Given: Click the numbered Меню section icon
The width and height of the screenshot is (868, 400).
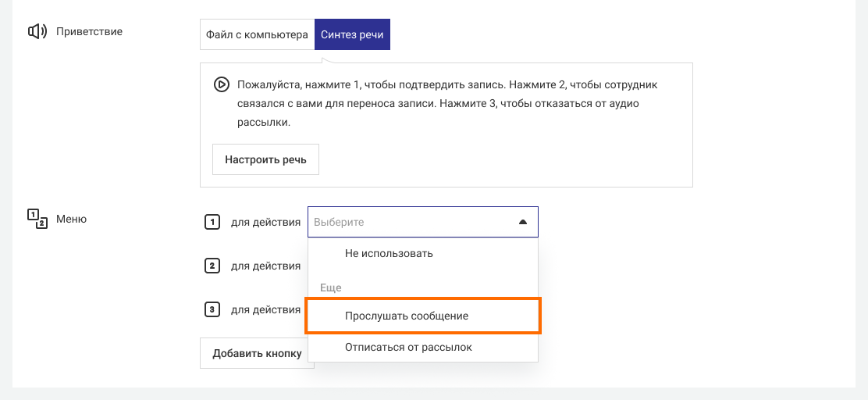Looking at the screenshot, I should [37, 219].
